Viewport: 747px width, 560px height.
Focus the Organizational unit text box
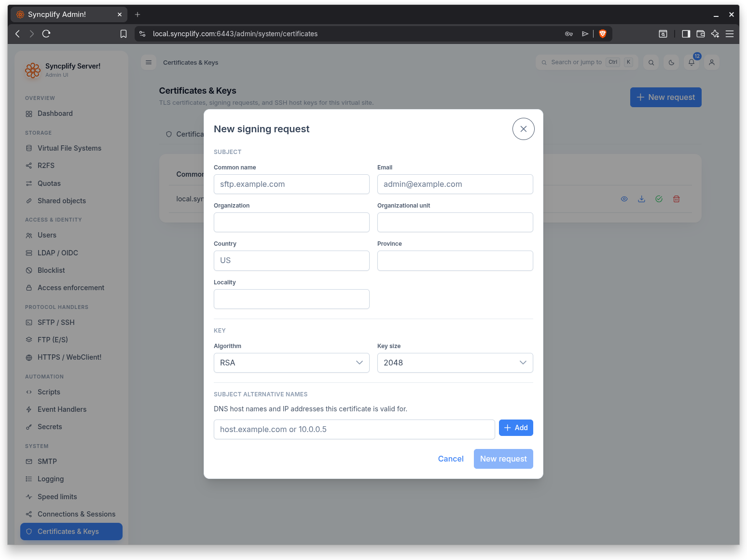point(455,223)
